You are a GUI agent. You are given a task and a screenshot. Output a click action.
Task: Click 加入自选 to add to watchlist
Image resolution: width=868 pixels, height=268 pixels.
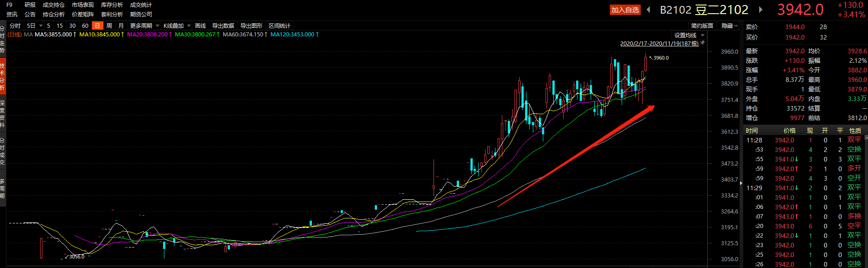[625, 10]
